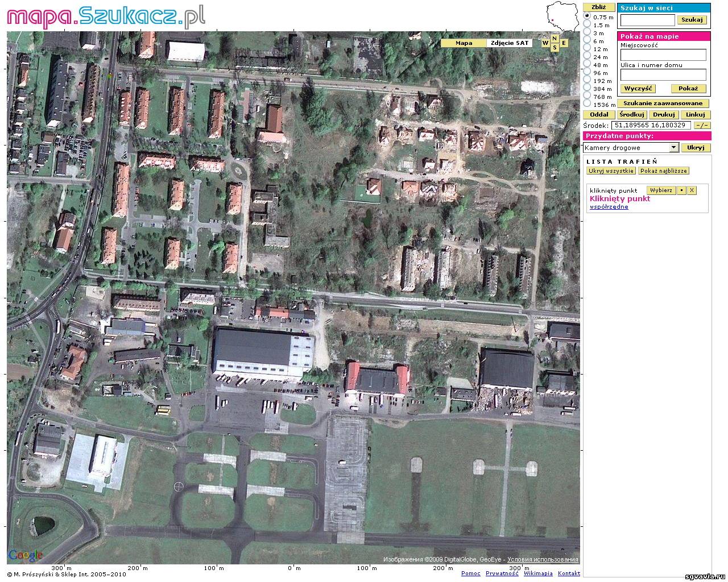Pan map east with E button
This screenshot has width=728, height=582.
pos(564,43)
